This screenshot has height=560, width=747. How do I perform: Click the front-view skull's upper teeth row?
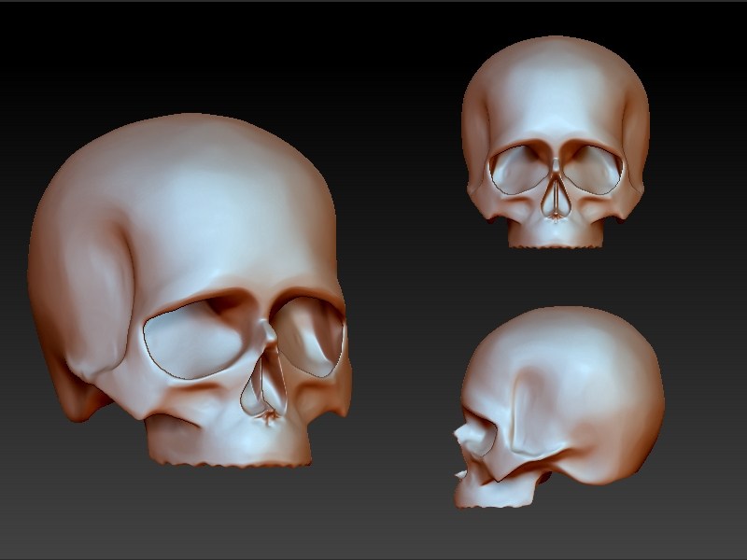tap(555, 243)
